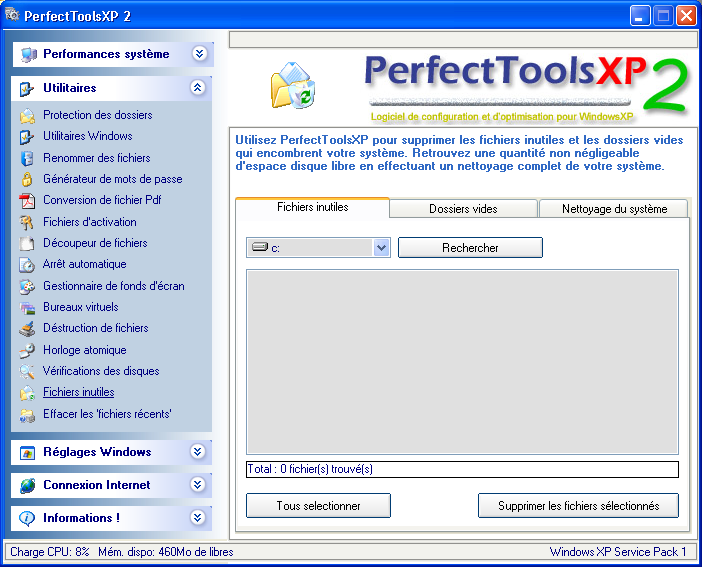Select the Fichiers inutiles tab
The height and width of the screenshot is (567, 702).
312,208
